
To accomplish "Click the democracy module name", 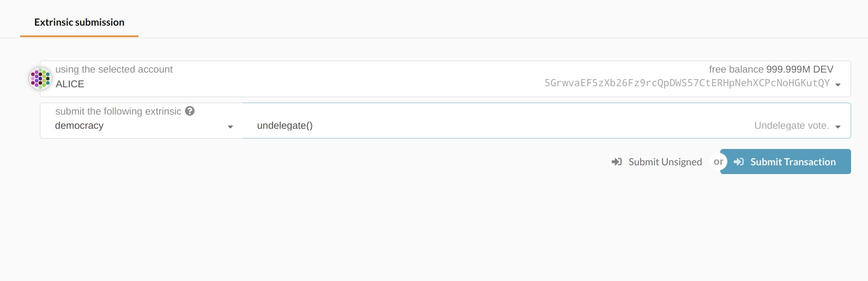I will coord(79,125).
